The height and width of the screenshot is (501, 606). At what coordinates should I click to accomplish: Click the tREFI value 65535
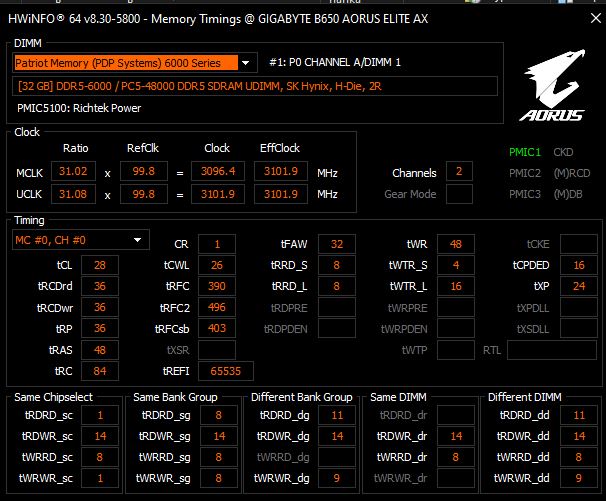[226, 371]
